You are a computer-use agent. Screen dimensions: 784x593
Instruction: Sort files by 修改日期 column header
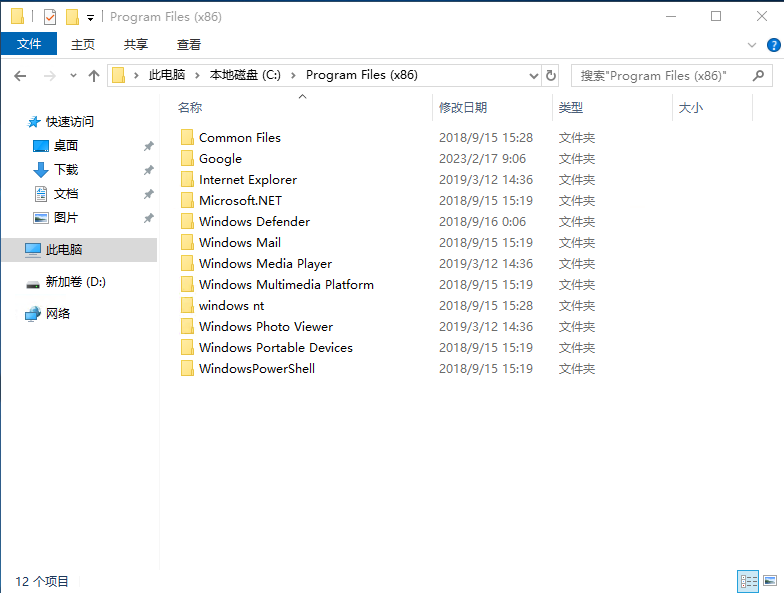pyautogui.click(x=463, y=108)
